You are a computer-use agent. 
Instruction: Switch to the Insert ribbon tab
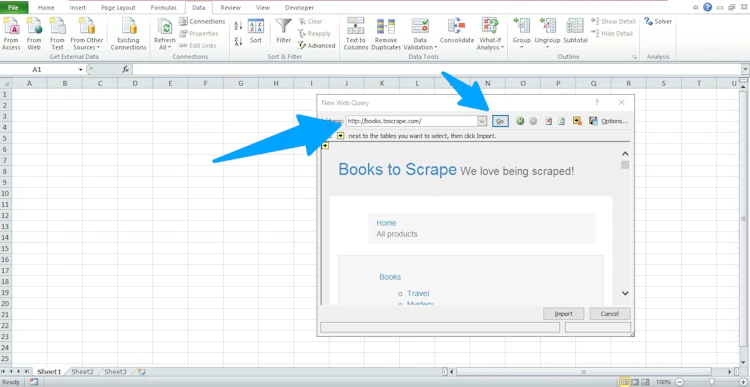tap(78, 8)
